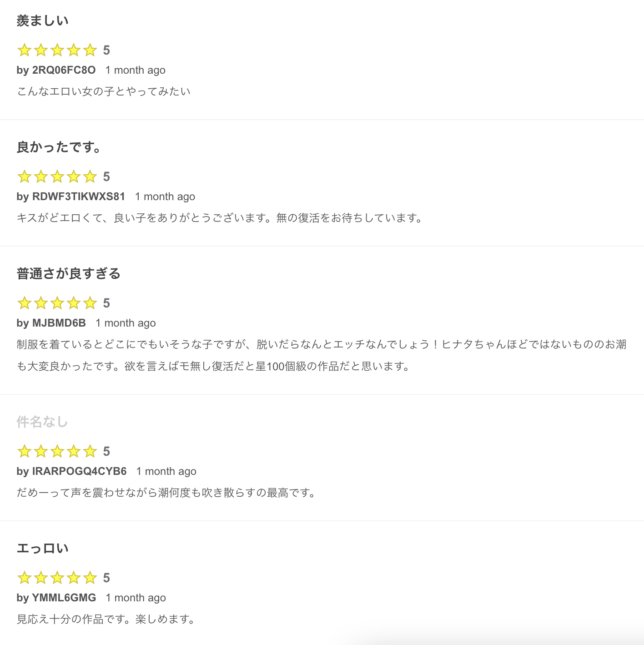Click the greyed-out 件名なし title
This screenshot has width=644, height=645.
click(42, 422)
